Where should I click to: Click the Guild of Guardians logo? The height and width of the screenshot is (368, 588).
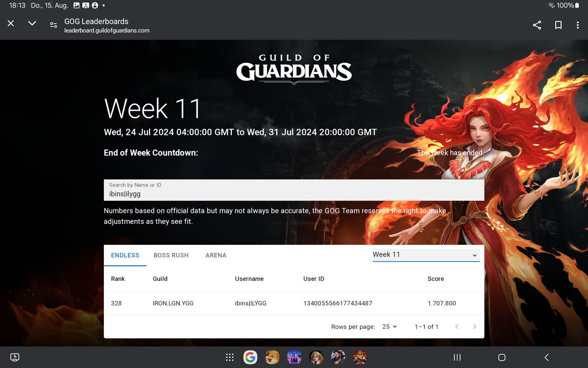(294, 69)
